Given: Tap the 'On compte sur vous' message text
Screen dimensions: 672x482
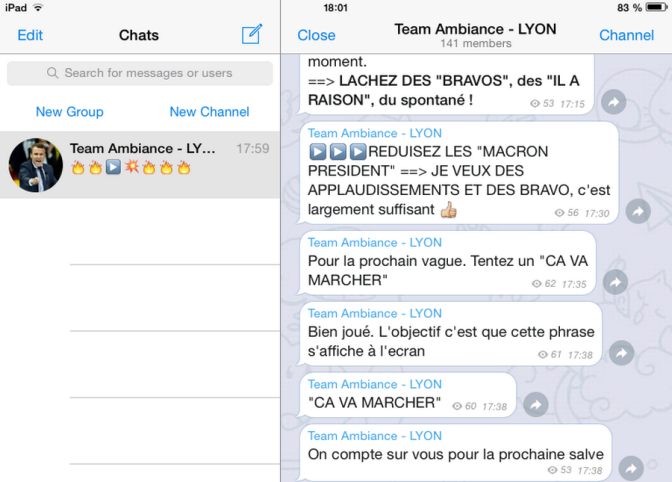Looking at the screenshot, I should [x=456, y=454].
